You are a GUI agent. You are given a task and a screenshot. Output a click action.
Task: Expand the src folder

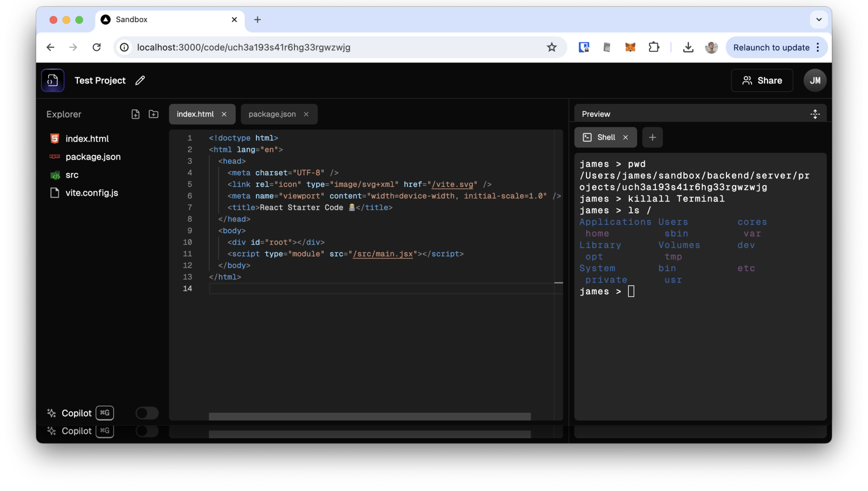(72, 175)
